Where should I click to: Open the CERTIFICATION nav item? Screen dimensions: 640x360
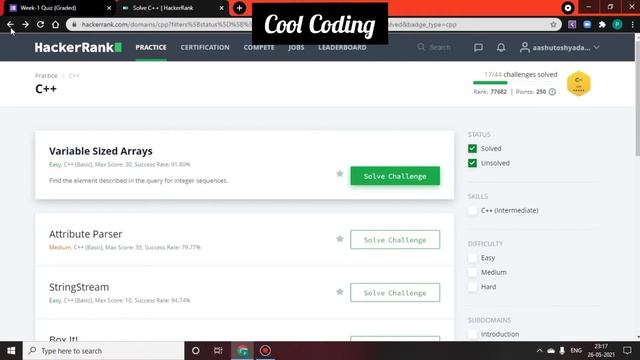click(205, 47)
